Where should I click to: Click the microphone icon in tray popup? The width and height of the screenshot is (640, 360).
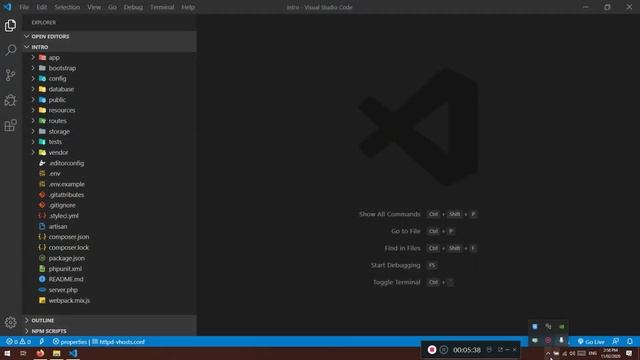(562, 340)
